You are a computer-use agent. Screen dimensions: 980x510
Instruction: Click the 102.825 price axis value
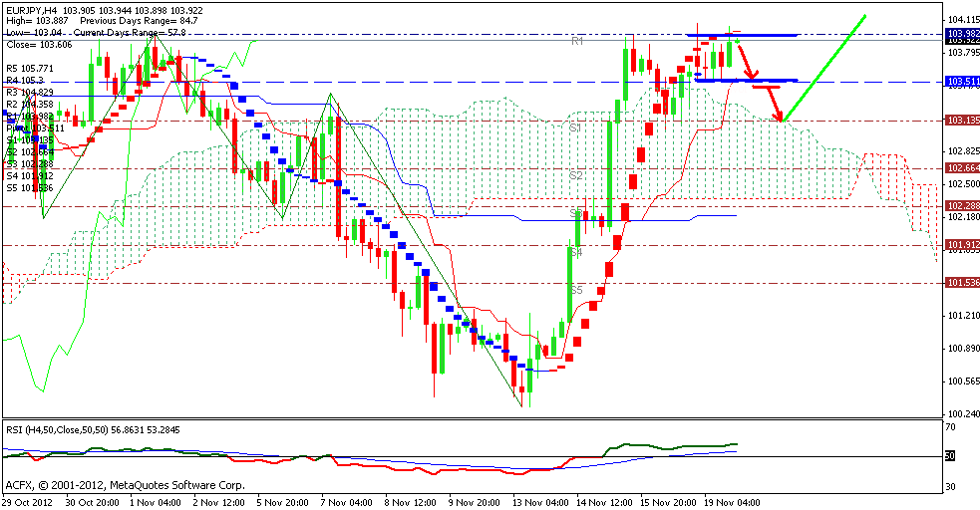point(963,151)
